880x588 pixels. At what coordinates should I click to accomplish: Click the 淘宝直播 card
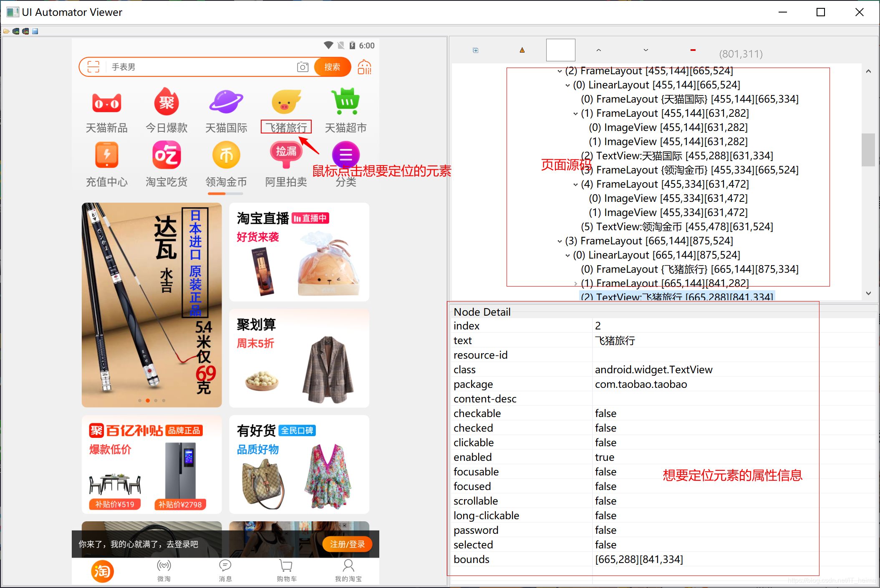[x=299, y=252]
